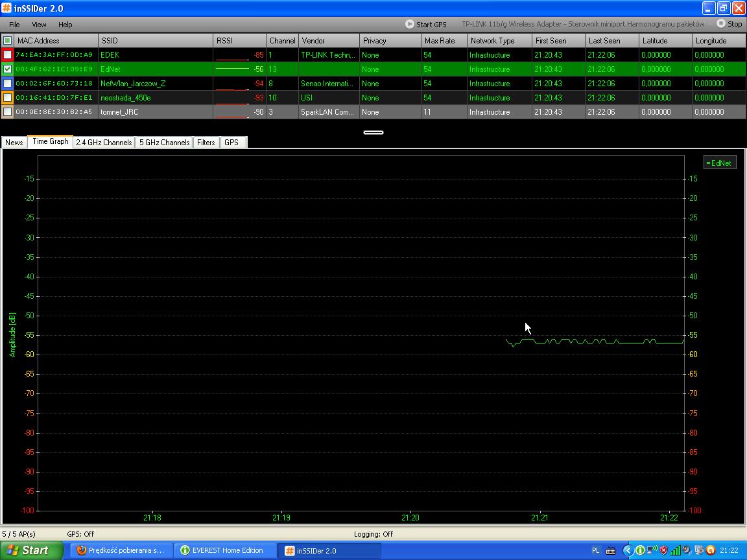Uncheck the EdNet network checkbox
The width and height of the screenshot is (747, 560).
pyautogui.click(x=7, y=69)
